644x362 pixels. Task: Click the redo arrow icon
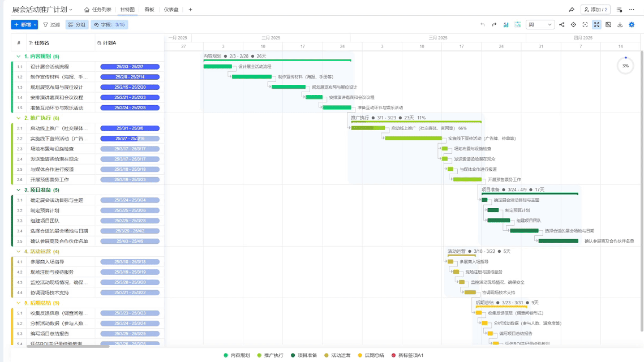coord(494,25)
